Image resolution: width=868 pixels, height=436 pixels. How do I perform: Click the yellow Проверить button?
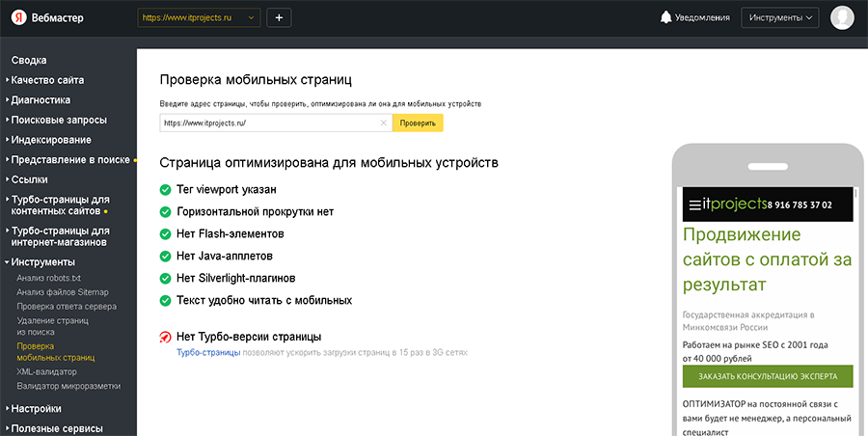click(418, 123)
